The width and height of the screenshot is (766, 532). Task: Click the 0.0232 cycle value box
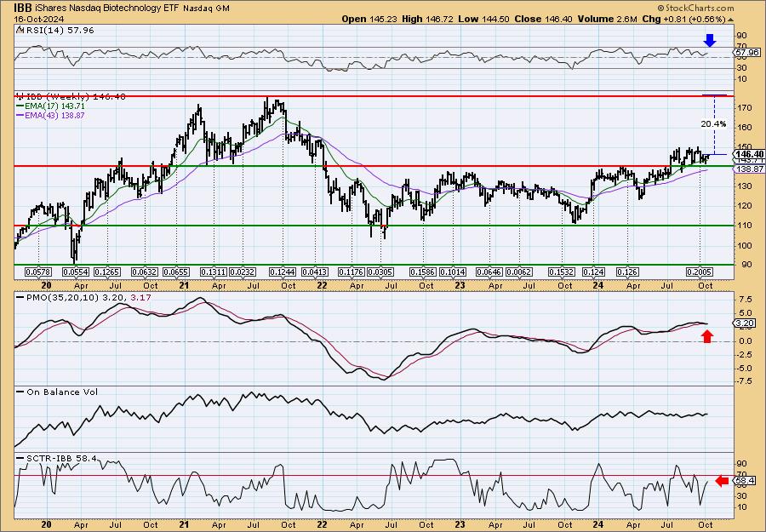point(243,272)
